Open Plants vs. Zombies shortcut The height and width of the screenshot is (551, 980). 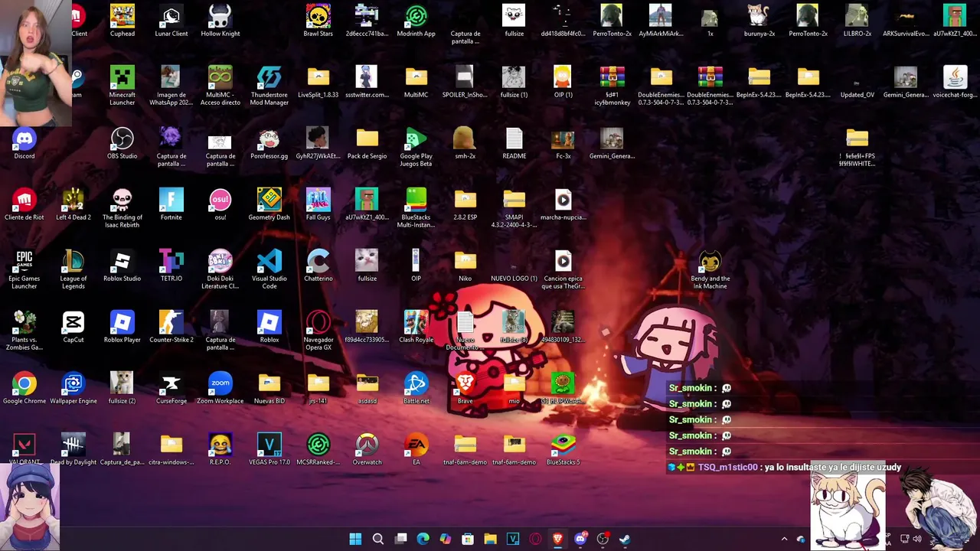[24, 331]
